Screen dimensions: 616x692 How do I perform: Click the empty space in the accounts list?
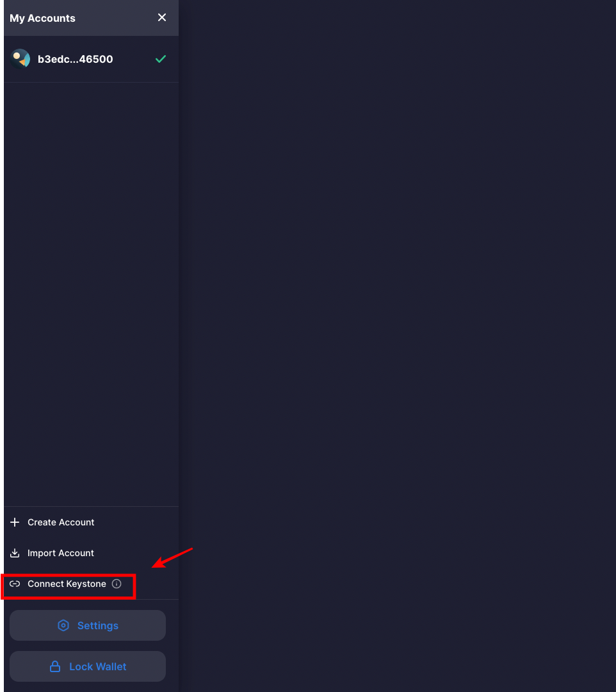tap(90, 288)
